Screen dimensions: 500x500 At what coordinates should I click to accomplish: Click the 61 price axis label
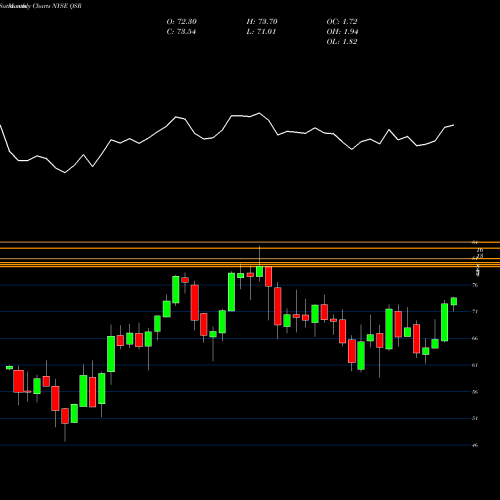click(475, 365)
